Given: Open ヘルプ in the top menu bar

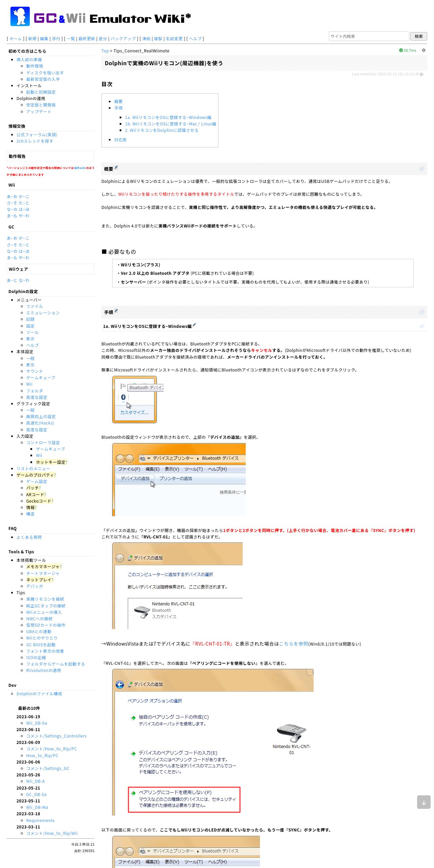Looking at the screenshot, I should 195,39.
